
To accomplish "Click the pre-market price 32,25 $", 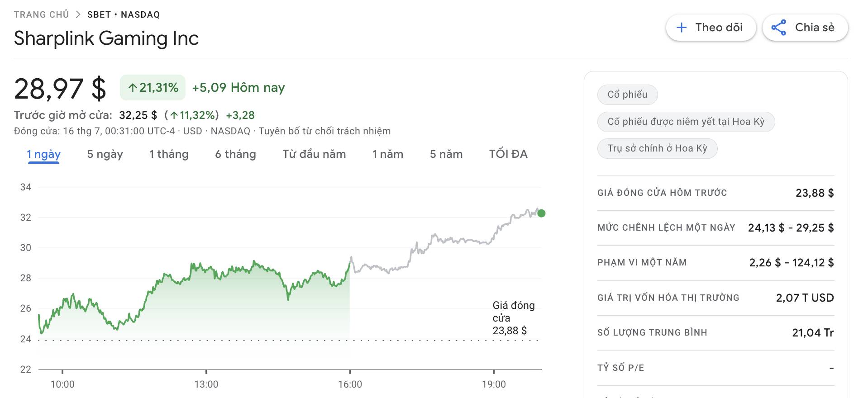I will 138,115.
